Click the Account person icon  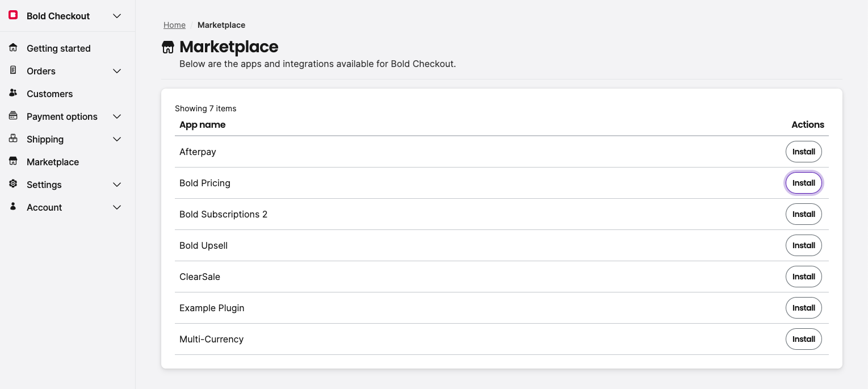[x=12, y=207]
